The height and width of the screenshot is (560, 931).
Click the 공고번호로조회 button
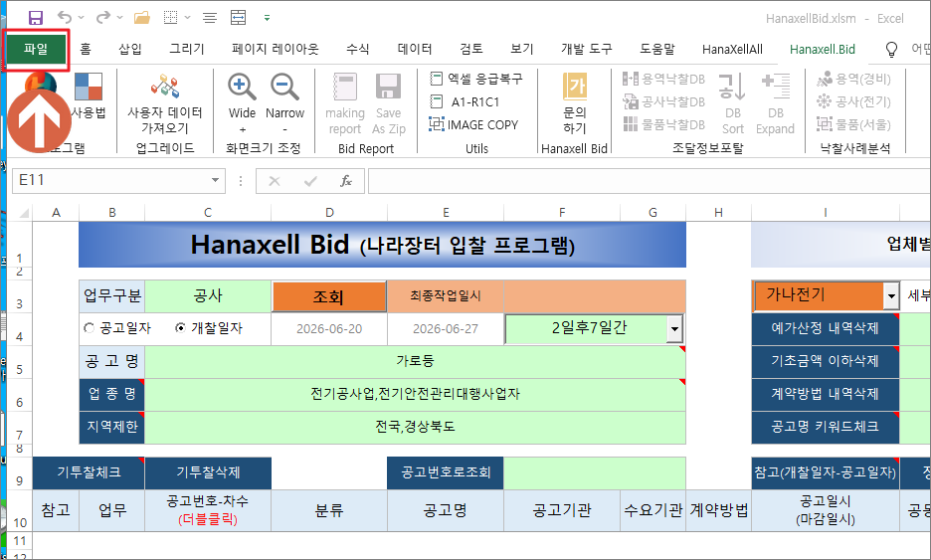446,472
